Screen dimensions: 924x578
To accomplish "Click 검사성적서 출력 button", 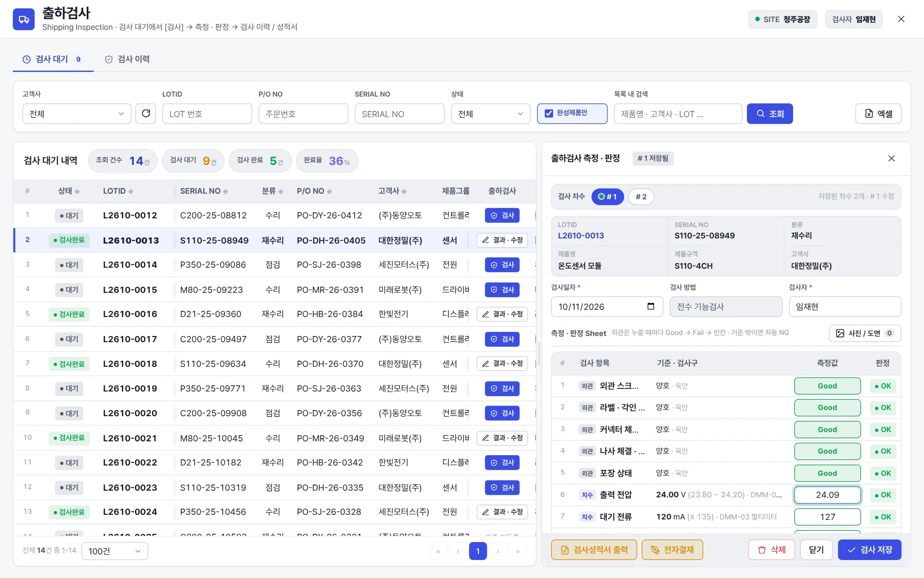I will [x=594, y=550].
